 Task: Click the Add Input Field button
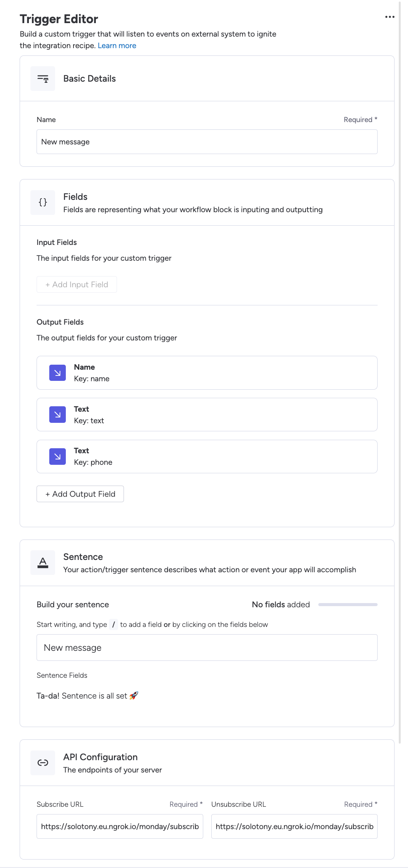[77, 285]
